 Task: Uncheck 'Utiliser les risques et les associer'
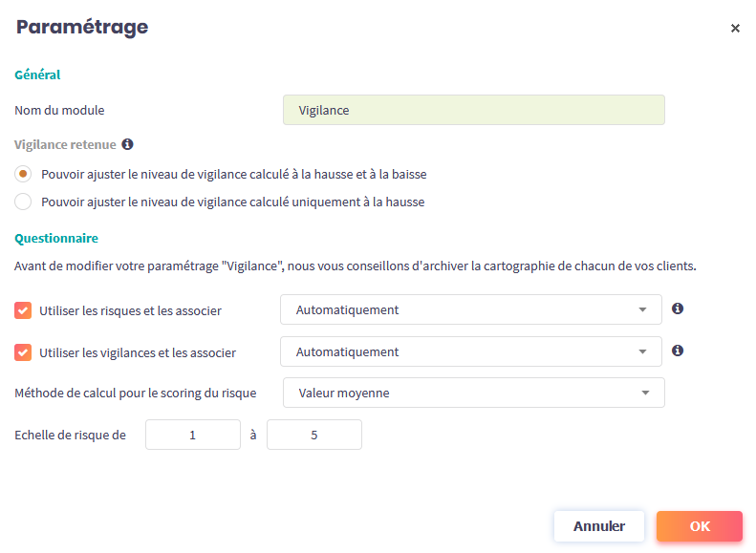click(23, 310)
